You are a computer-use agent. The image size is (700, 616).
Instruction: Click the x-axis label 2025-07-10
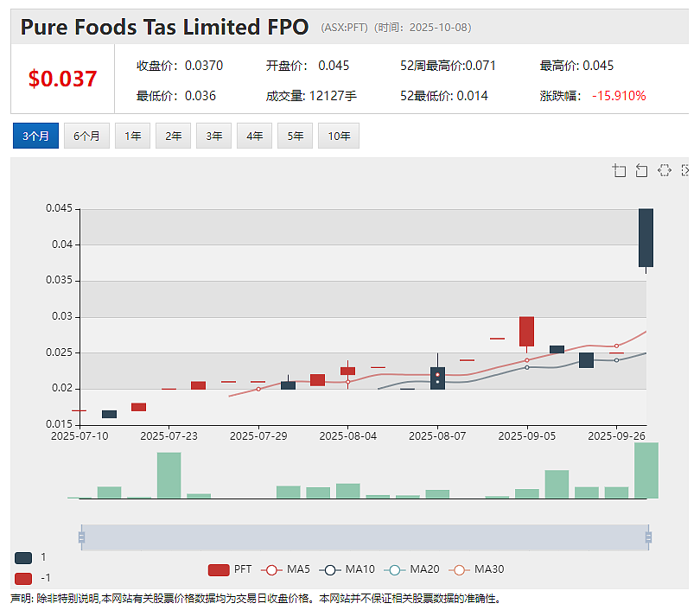(80, 436)
